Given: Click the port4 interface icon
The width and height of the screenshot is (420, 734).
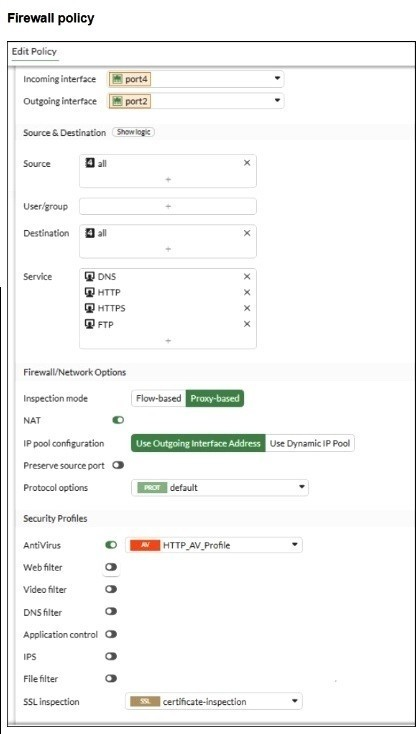Looking at the screenshot, I should (117, 79).
